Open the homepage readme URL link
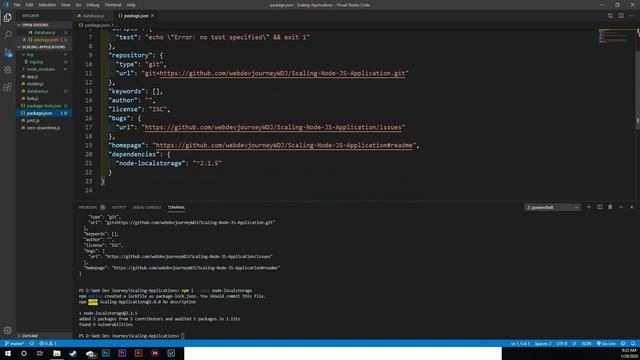Image resolution: width=640 pixels, height=360 pixels. coord(284,145)
